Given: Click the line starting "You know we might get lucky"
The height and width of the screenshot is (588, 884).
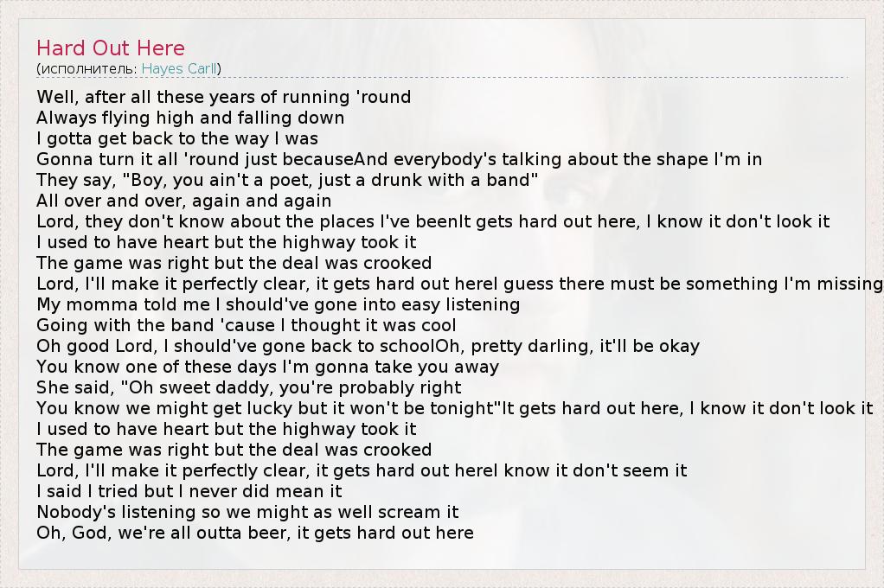Looking at the screenshot, I should click(x=454, y=408).
